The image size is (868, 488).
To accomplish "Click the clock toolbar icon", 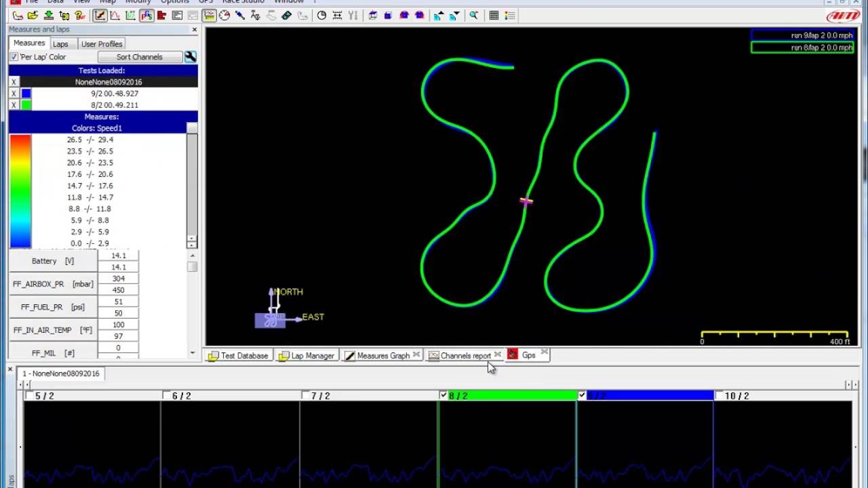I will click(321, 15).
